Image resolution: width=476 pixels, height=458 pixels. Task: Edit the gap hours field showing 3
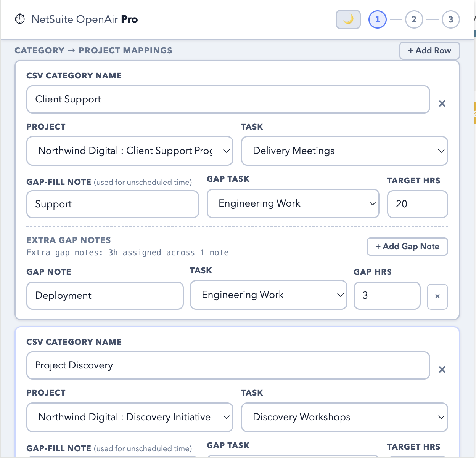pyautogui.click(x=387, y=296)
